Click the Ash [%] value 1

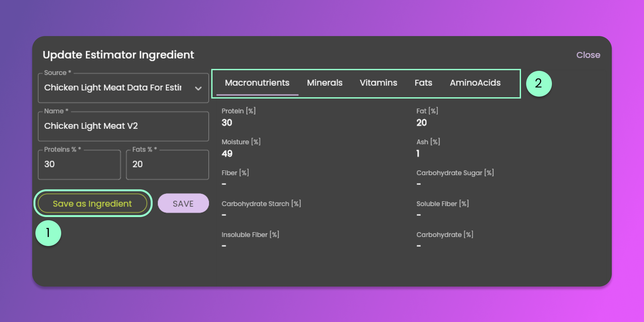pos(418,154)
